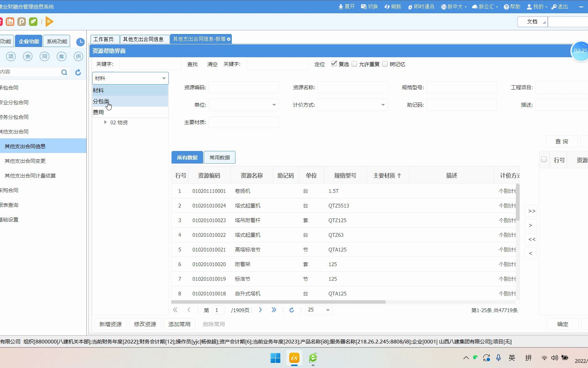Select the 所有数据 tab
The image size is (588, 368).
coord(187,157)
